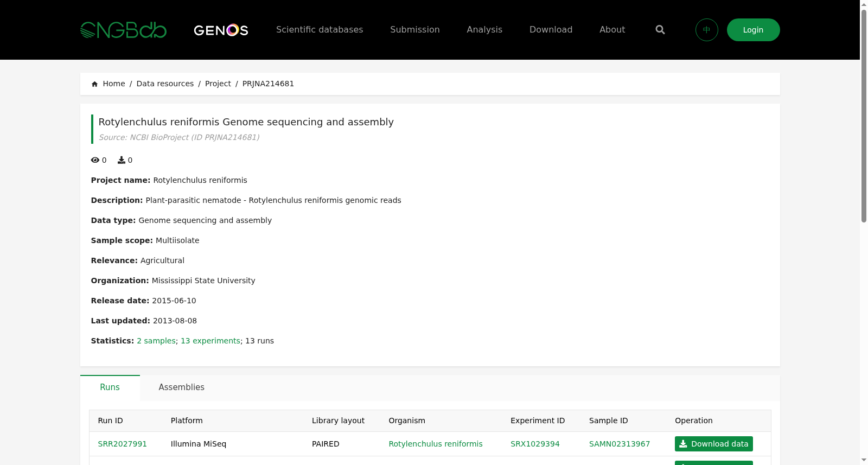This screenshot has height=465, width=868.
Task: Open the Download menu item
Action: (x=551, y=30)
